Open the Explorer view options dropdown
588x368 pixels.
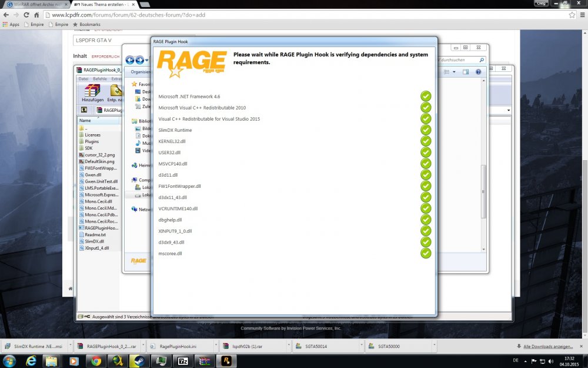point(454,72)
